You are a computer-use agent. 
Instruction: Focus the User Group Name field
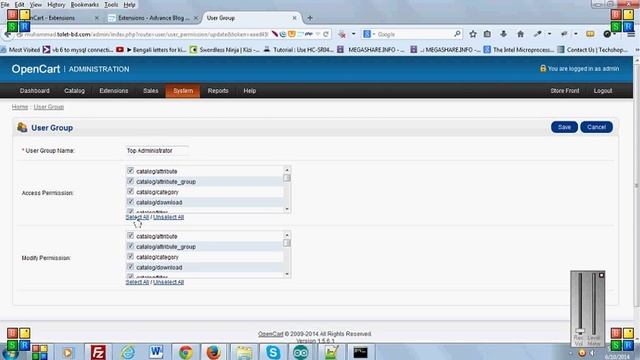click(158, 151)
